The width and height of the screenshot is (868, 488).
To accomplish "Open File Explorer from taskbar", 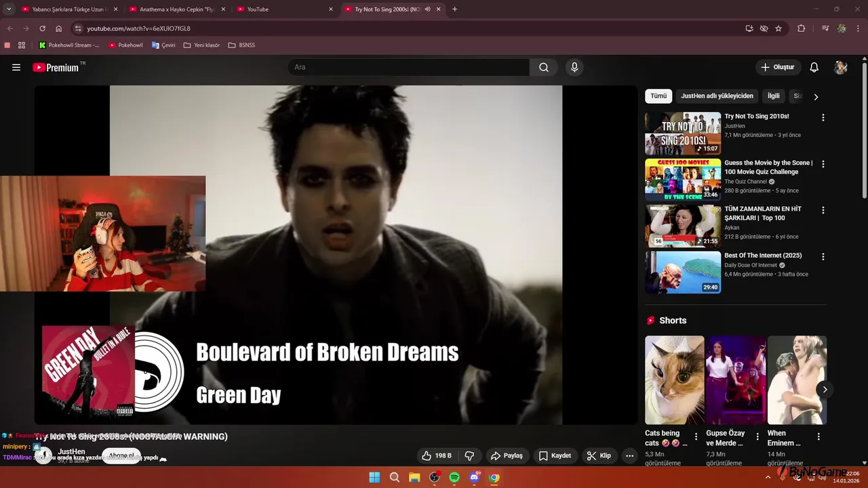I will pos(414,477).
